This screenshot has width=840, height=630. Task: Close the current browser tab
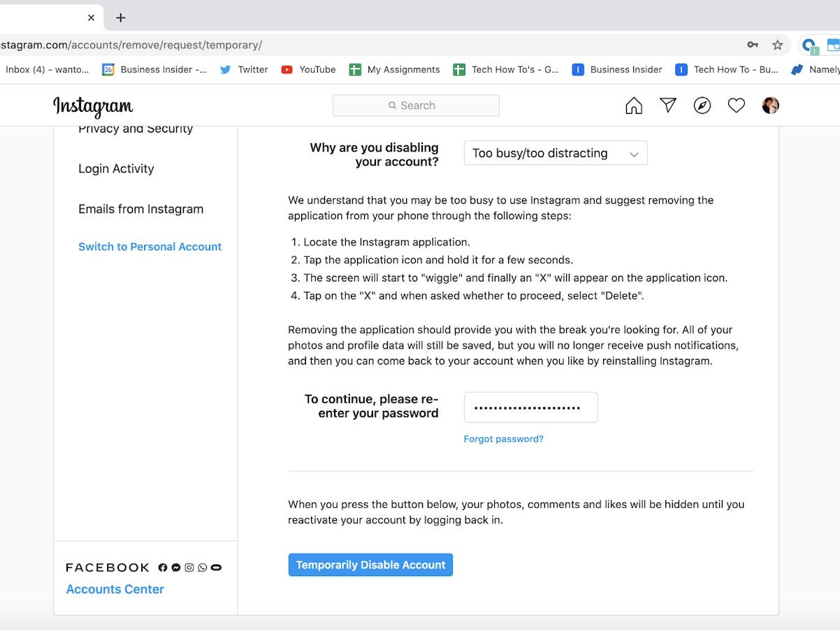point(91,17)
